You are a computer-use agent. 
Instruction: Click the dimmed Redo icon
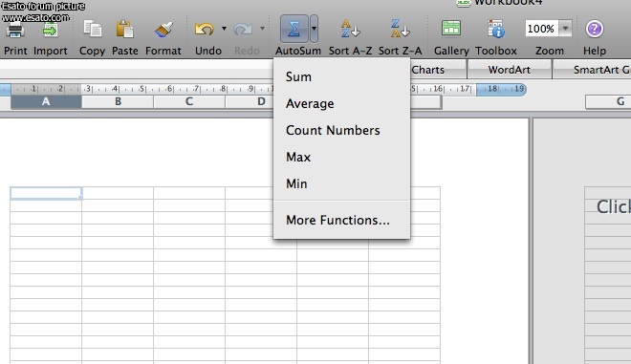243,29
